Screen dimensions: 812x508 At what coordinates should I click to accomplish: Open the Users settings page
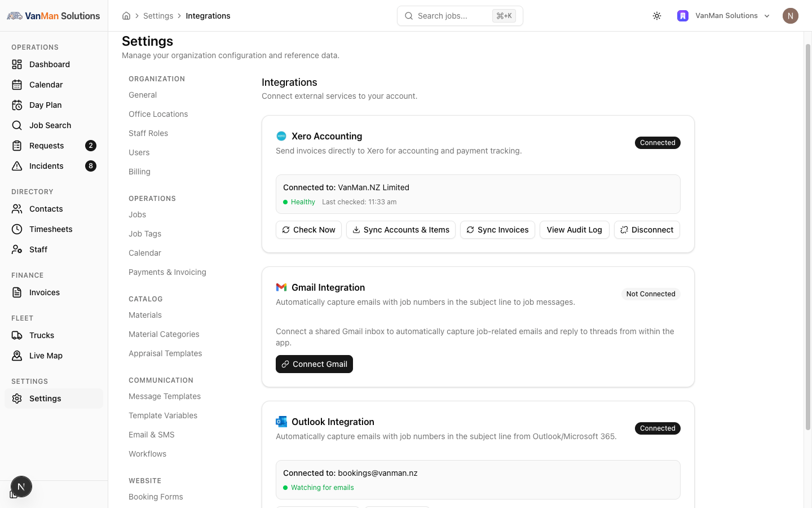[x=139, y=152]
